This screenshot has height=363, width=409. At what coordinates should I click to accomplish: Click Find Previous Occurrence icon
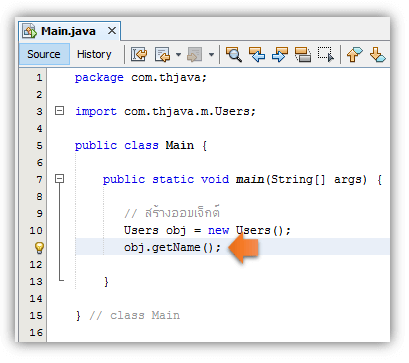coord(257,54)
